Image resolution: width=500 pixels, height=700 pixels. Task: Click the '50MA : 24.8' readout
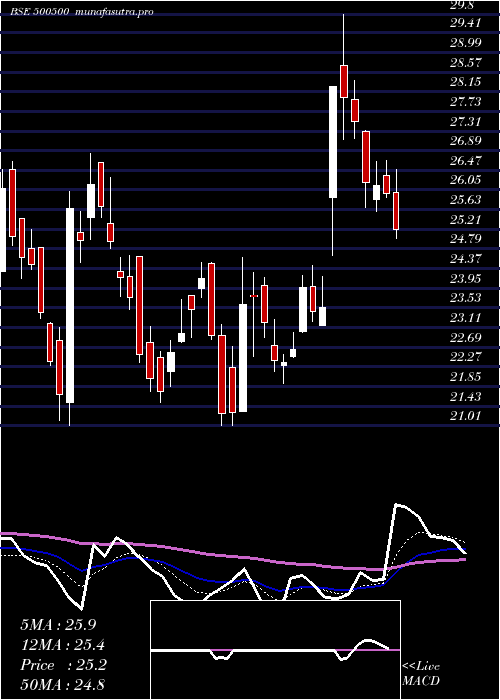pos(63,684)
